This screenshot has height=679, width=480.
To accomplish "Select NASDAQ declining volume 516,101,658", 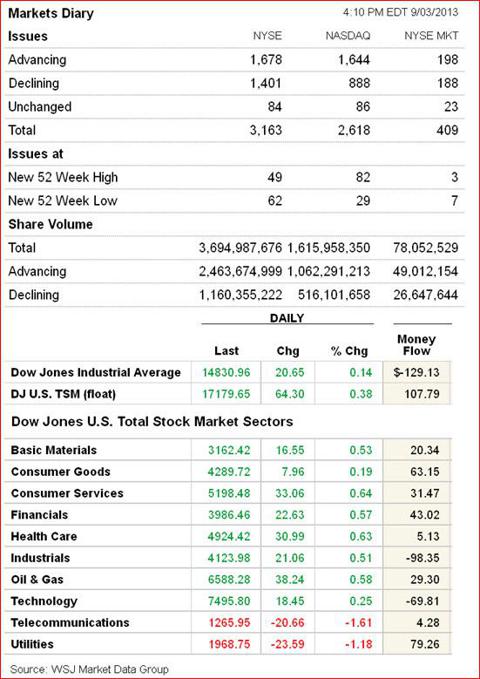I will pos(334,295).
